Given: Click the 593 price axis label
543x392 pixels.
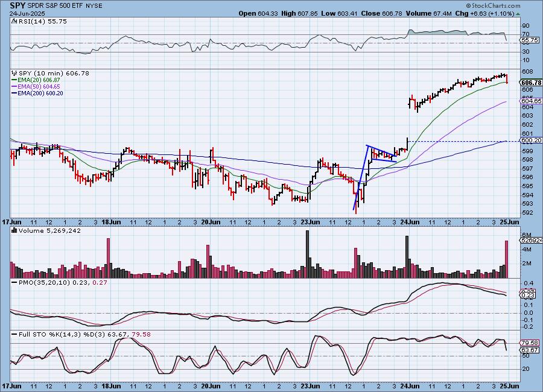Looking at the screenshot, I should (527, 204).
